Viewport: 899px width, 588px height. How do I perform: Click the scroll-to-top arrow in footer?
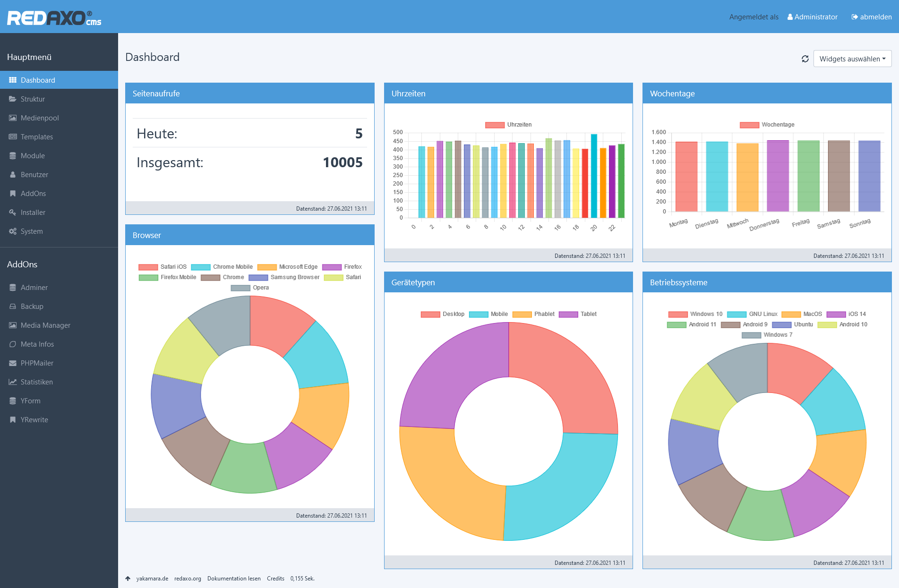(128, 579)
